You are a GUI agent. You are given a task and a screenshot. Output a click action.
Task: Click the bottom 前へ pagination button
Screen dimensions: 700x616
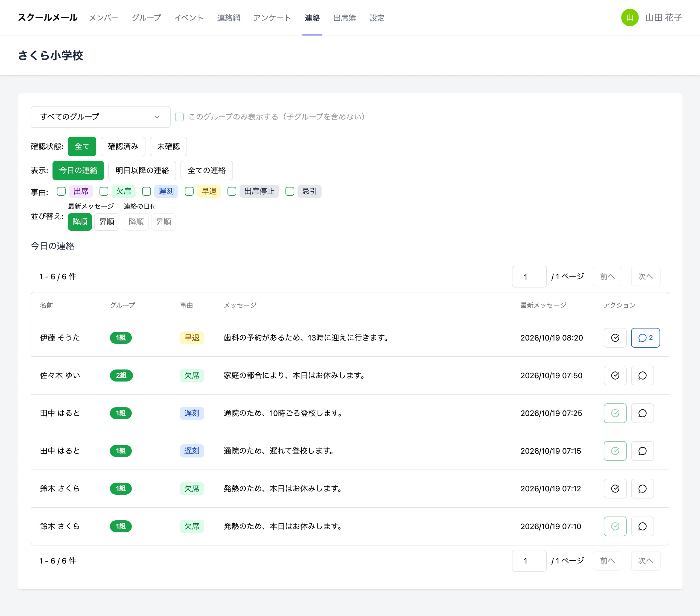tap(607, 561)
